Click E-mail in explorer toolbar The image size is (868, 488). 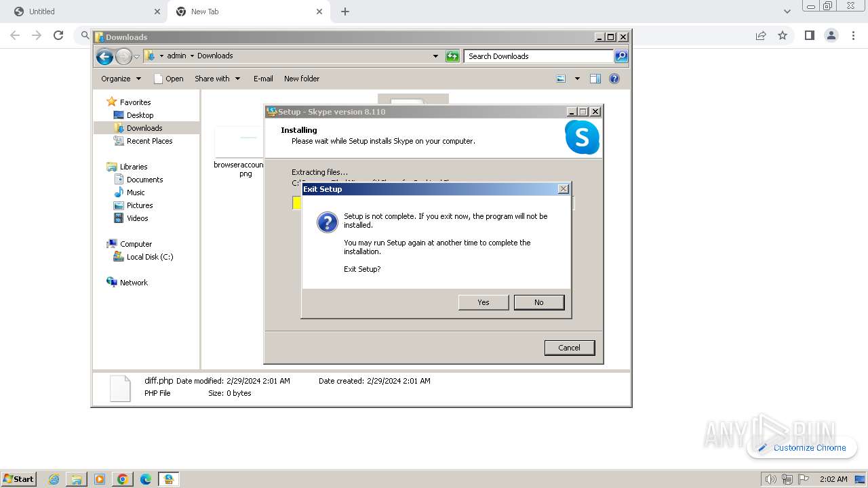263,79
